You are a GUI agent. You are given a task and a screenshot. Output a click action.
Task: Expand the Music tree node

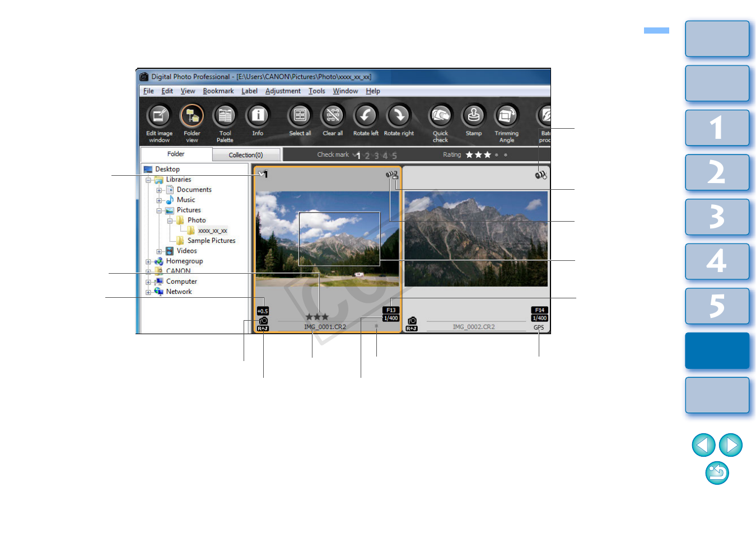(159, 200)
